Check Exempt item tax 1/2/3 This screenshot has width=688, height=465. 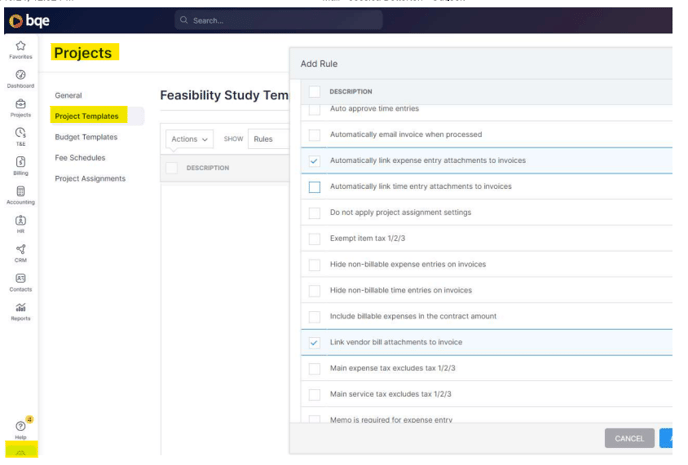click(x=315, y=239)
